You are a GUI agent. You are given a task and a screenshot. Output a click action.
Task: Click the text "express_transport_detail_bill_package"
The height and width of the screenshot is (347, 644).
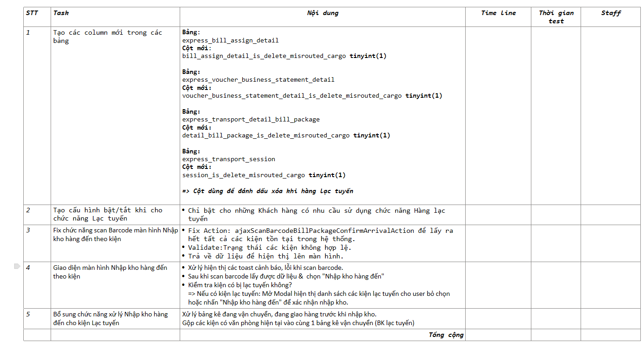251,120
